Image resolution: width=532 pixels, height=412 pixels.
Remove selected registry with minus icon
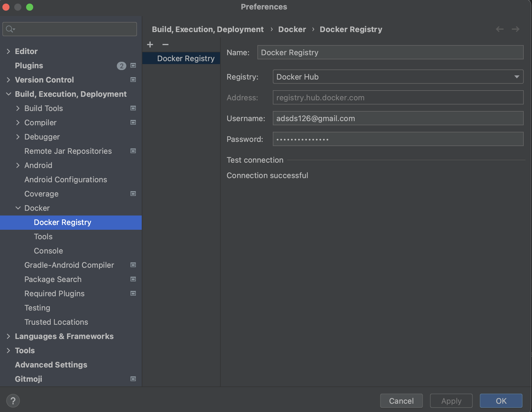coord(165,45)
